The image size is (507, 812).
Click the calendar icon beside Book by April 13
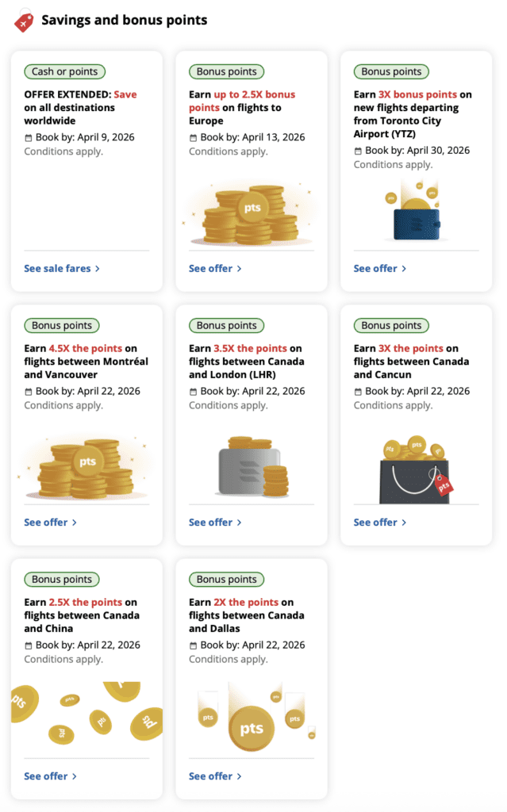[194, 138]
